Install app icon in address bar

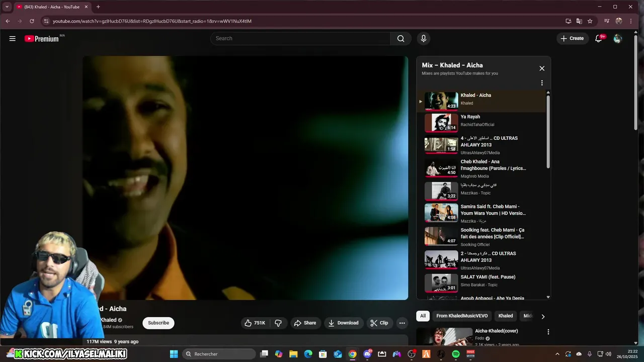568,21
